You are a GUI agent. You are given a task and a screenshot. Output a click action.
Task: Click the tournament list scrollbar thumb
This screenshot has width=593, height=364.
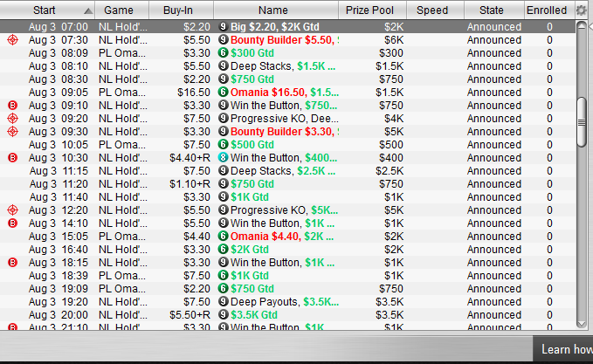[582, 122]
